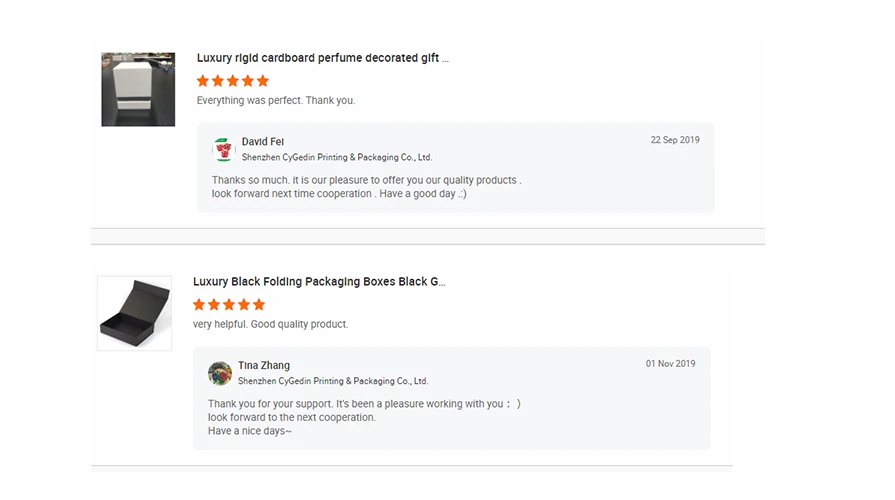Image resolution: width=895 pixels, height=500 pixels.
Task: Click the company name under Tina Zhang
Action: pyautogui.click(x=333, y=381)
